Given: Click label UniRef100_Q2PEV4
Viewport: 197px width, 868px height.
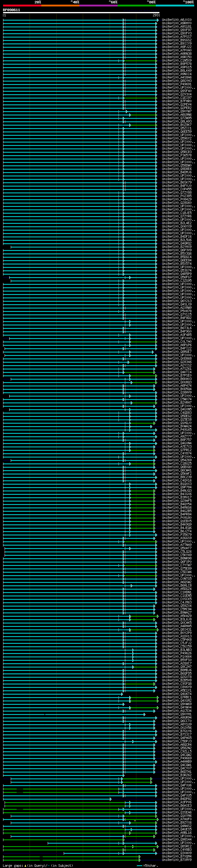Looking at the screenshot, I should [176, 104].
